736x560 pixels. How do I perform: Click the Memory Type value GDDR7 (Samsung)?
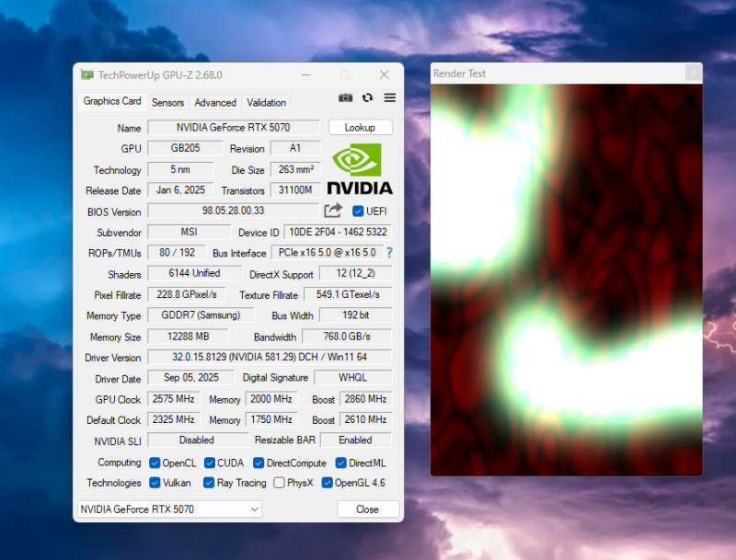(x=201, y=315)
